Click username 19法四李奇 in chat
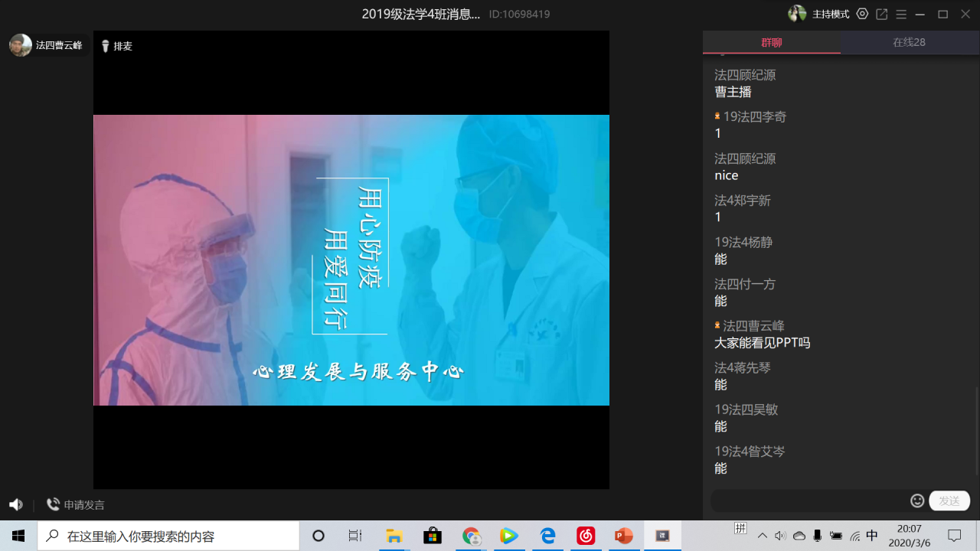The width and height of the screenshot is (980, 551). [755, 117]
